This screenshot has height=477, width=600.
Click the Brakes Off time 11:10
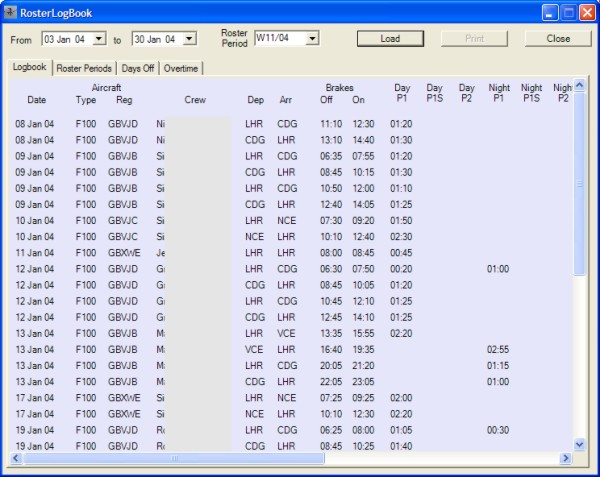click(x=331, y=124)
